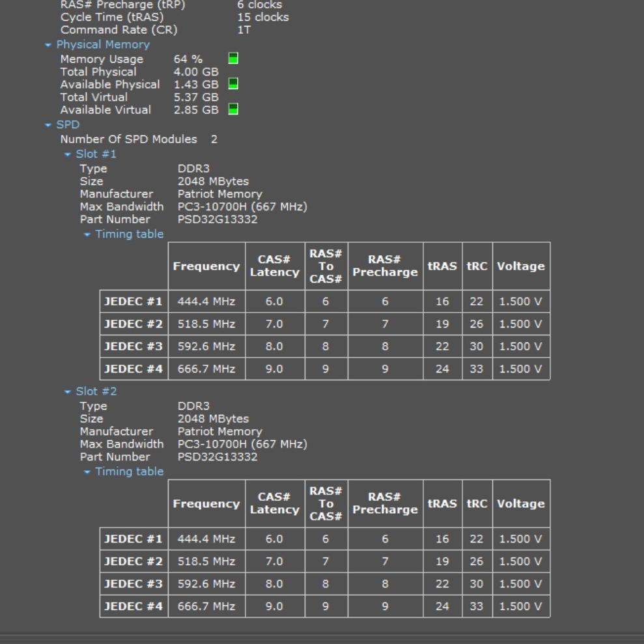Collapse the SPD section
644x644 pixels.
click(48, 125)
